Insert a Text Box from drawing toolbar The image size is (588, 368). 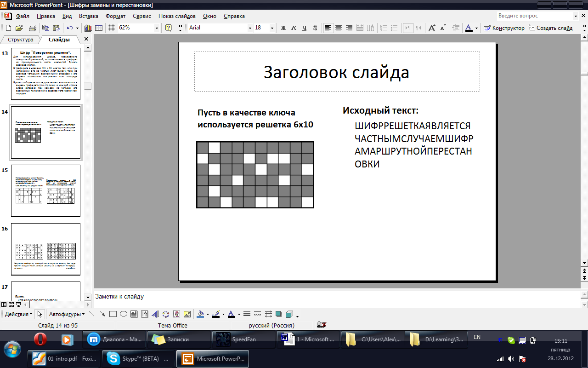(x=134, y=314)
